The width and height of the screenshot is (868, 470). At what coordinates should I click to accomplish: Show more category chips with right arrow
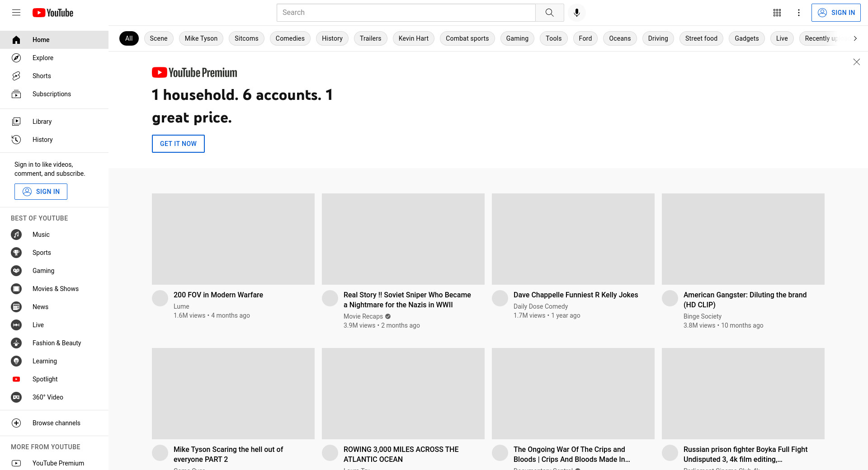(x=855, y=38)
